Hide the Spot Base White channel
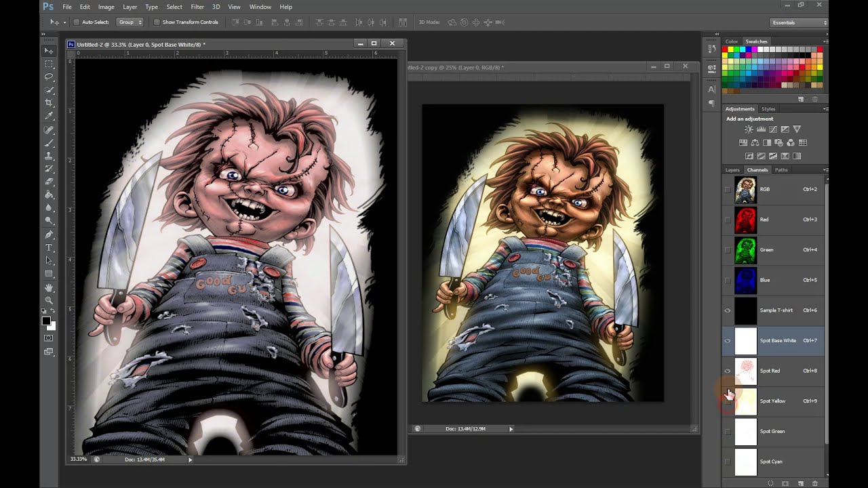 click(x=728, y=340)
